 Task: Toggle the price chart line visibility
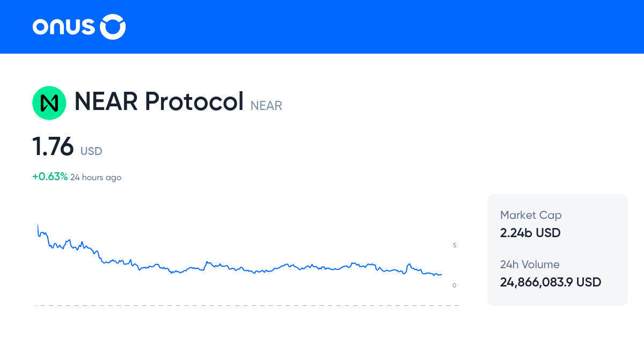(241, 263)
